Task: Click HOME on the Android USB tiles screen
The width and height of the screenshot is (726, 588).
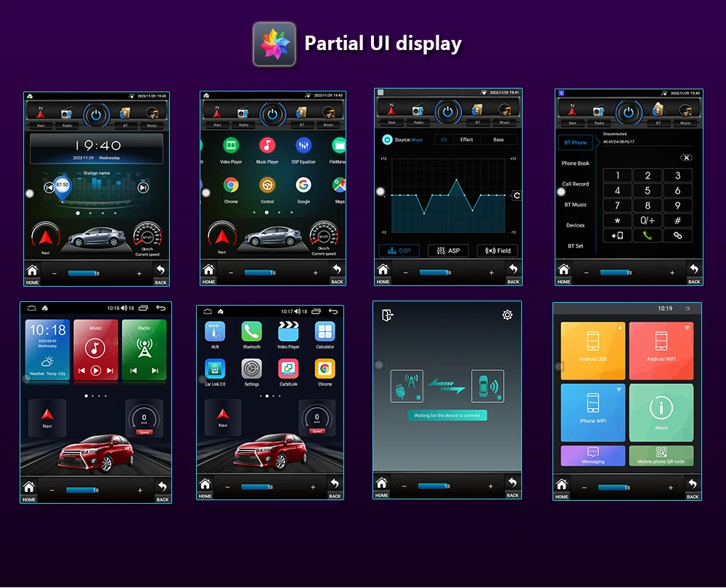Action: pos(562,489)
